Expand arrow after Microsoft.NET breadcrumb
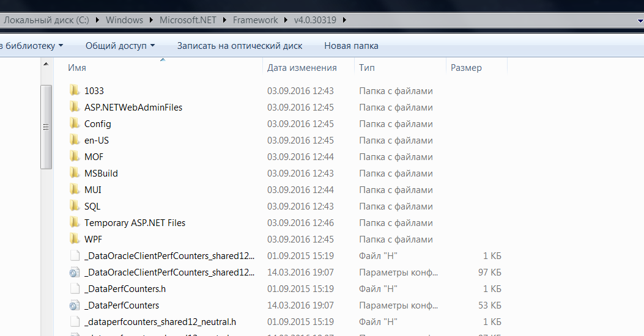The width and height of the screenshot is (644, 336). point(224,20)
